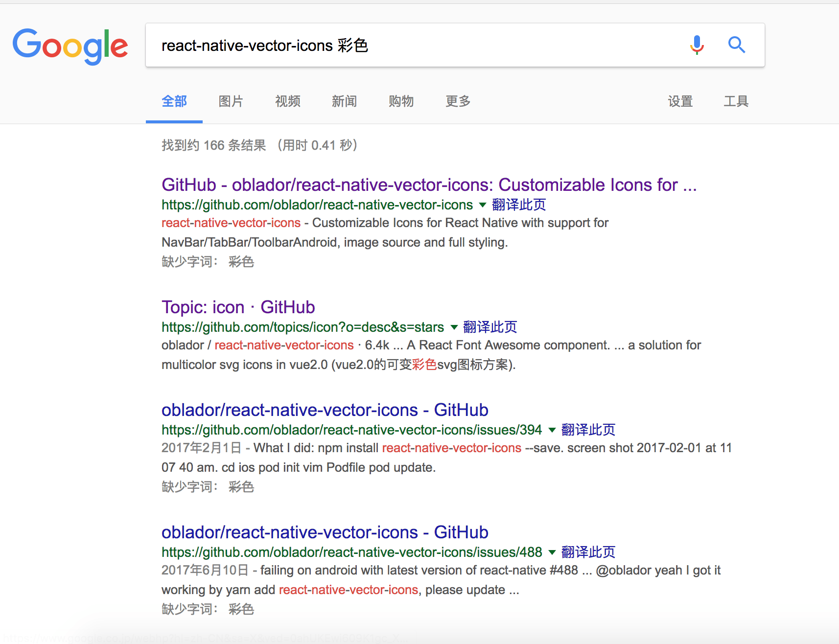Open result 'GitHub - oblador/react-native-vector-icons: Customizable Icons'
839x644 pixels.
point(429,185)
